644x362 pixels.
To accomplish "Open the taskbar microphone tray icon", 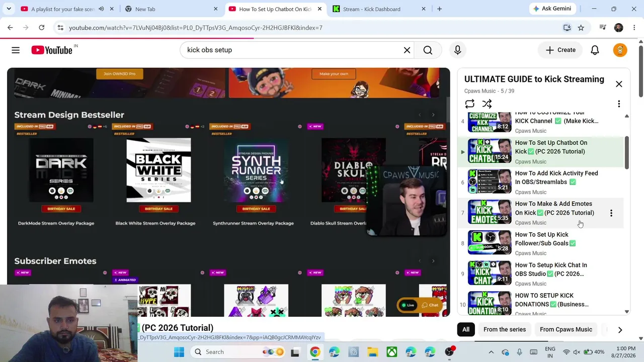I will [x=519, y=352].
